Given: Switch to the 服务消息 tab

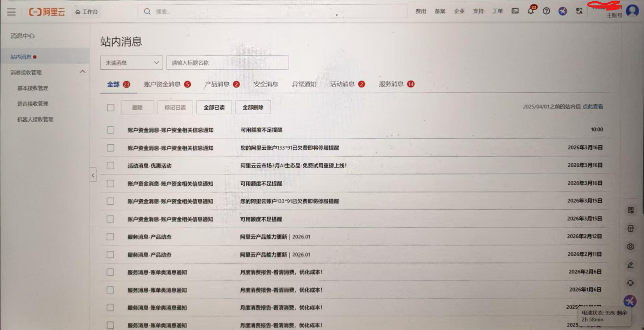Looking at the screenshot, I should 396,84.
